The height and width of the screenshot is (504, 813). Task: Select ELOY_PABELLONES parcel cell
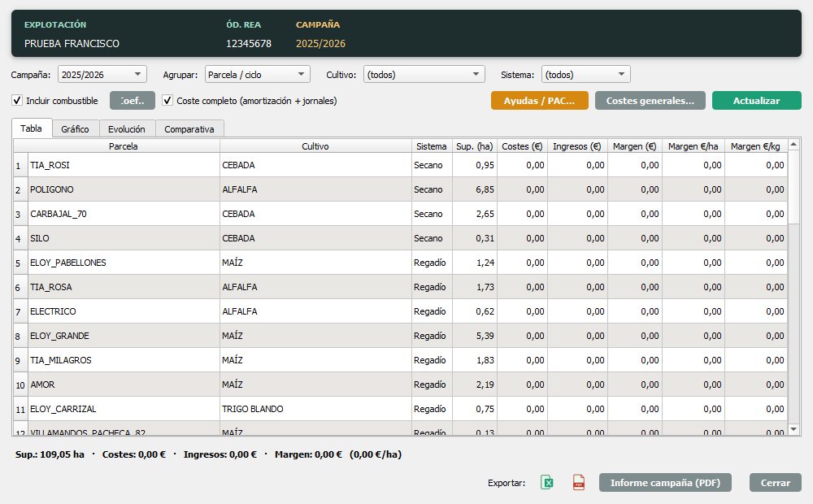click(x=124, y=263)
